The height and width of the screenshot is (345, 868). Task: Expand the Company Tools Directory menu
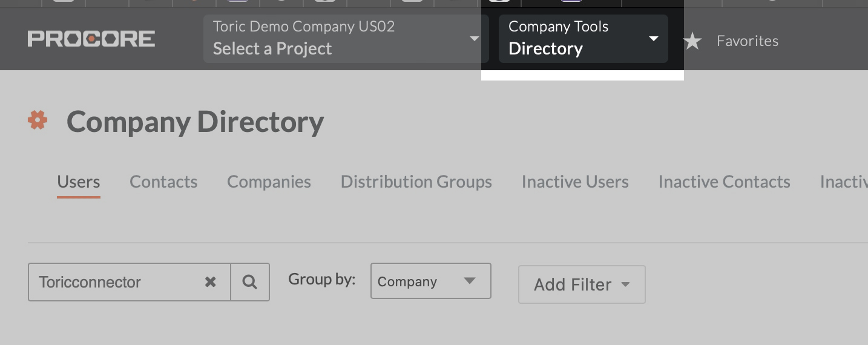tap(584, 39)
